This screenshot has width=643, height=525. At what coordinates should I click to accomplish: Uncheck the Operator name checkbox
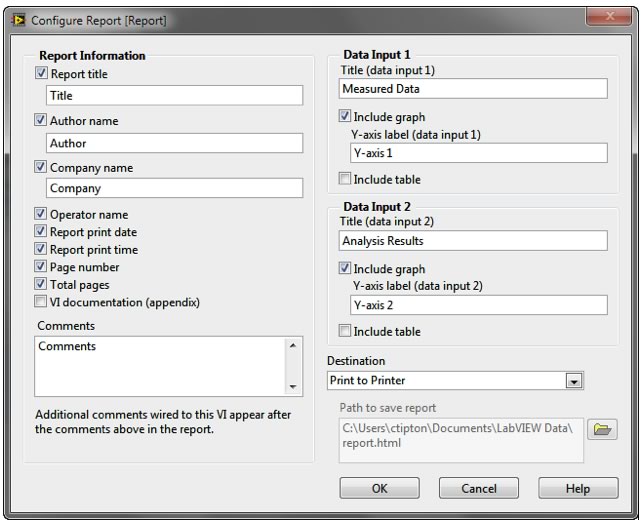(x=41, y=215)
